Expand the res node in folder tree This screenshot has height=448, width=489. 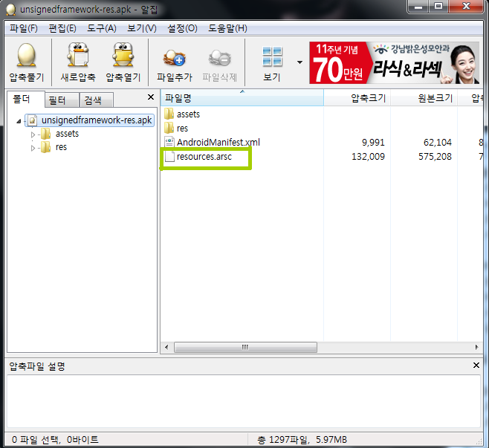point(33,148)
